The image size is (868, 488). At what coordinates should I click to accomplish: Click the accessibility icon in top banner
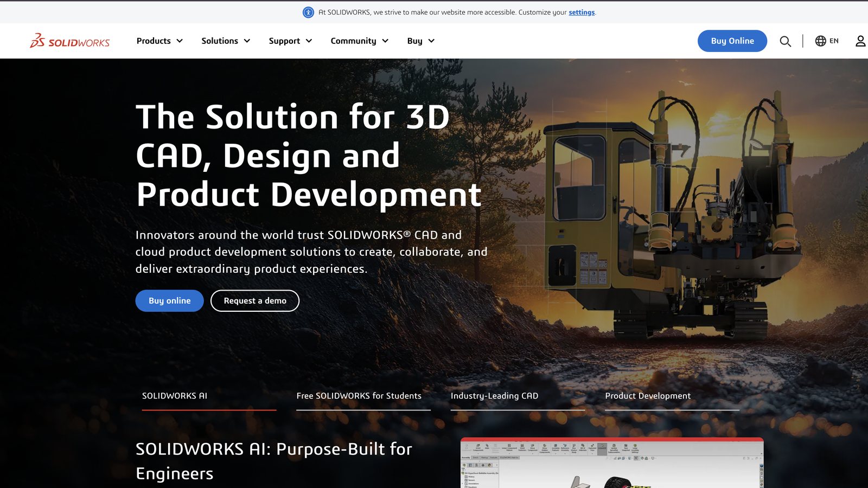point(308,12)
